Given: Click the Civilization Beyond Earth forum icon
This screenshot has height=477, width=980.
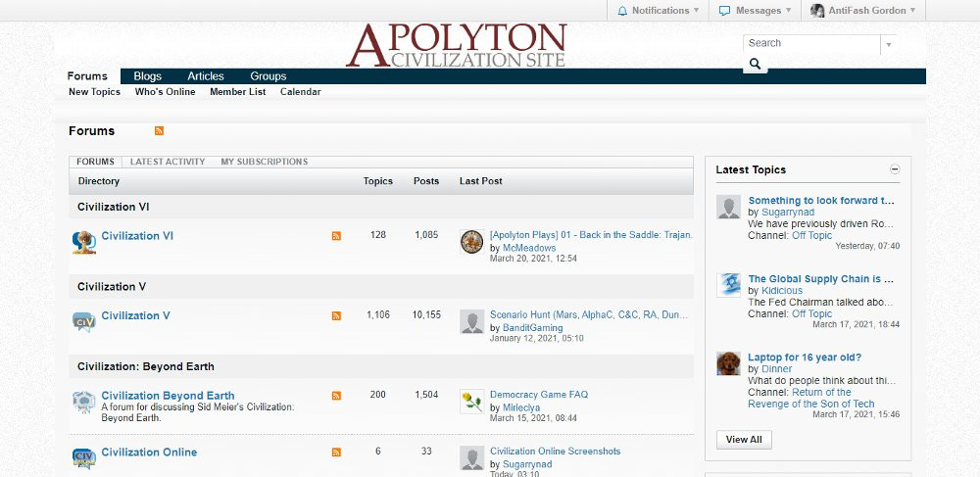Looking at the screenshot, I should pos(83,402).
